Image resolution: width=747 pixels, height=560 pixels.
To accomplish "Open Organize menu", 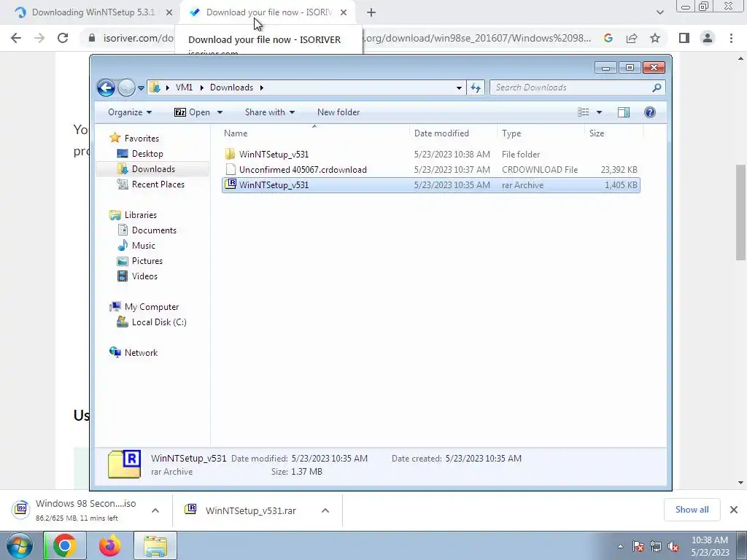I will [130, 112].
